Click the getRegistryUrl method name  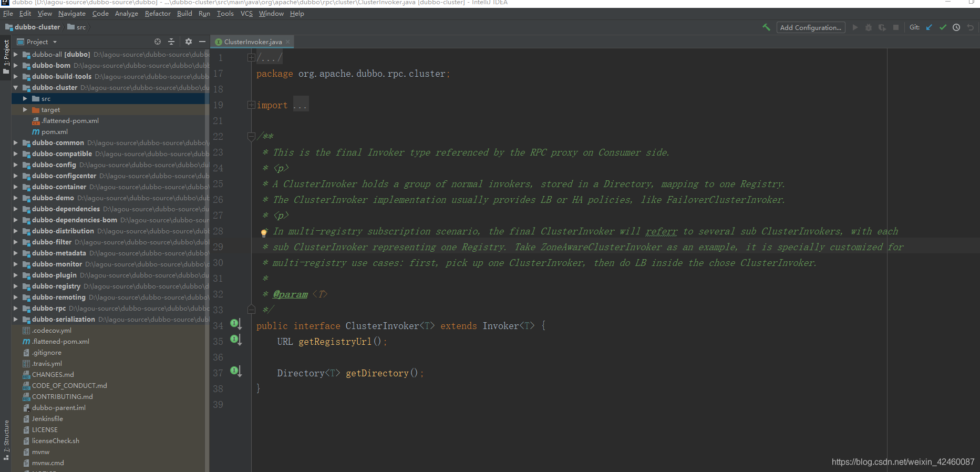point(335,342)
